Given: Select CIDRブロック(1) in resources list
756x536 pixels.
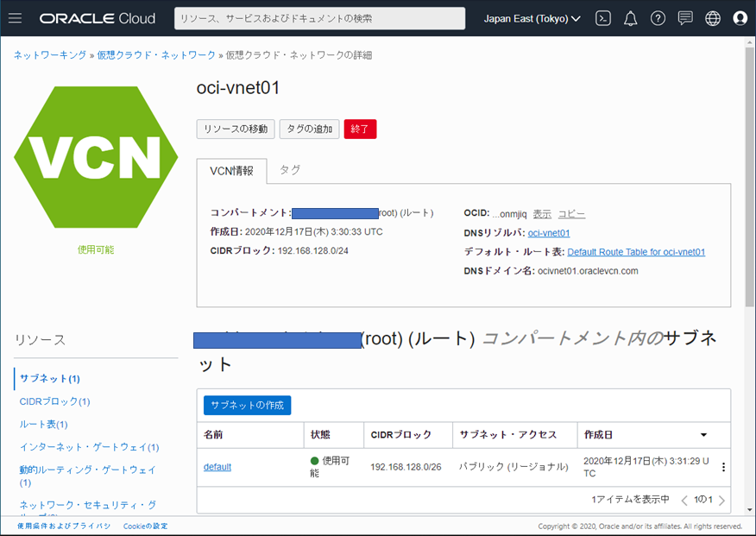Looking at the screenshot, I should 54,401.
